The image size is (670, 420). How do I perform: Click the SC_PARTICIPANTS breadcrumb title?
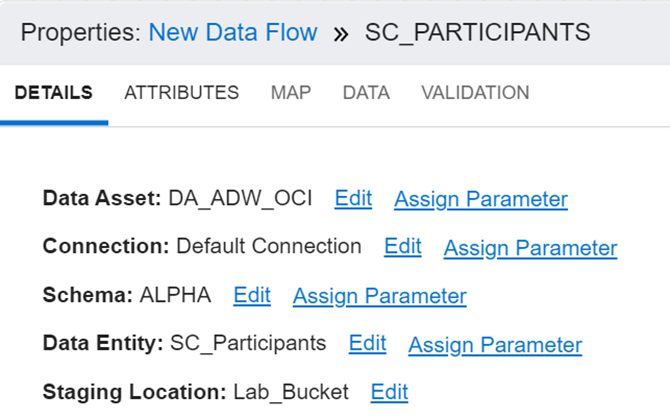pyautogui.click(x=477, y=32)
